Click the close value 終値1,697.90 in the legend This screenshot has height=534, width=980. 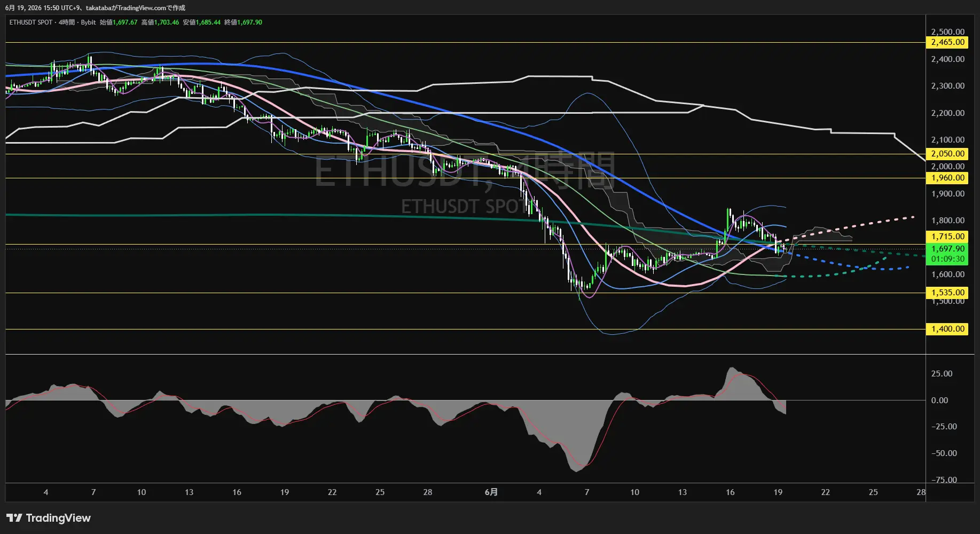[x=244, y=22]
